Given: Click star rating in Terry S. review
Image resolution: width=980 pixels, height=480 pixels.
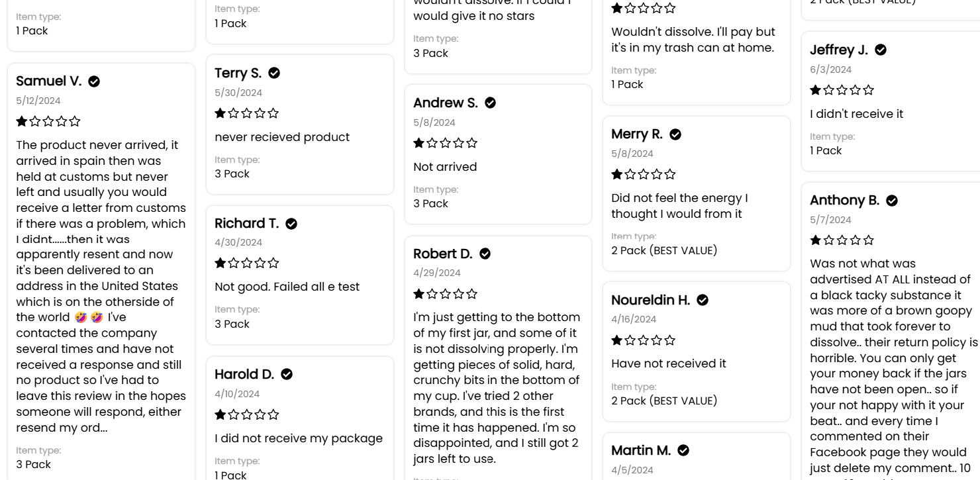Looking at the screenshot, I should (x=247, y=113).
